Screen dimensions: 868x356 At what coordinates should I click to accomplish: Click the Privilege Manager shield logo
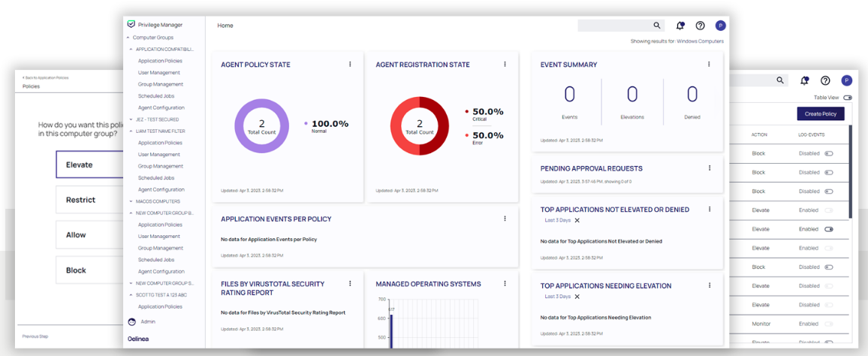[131, 24]
